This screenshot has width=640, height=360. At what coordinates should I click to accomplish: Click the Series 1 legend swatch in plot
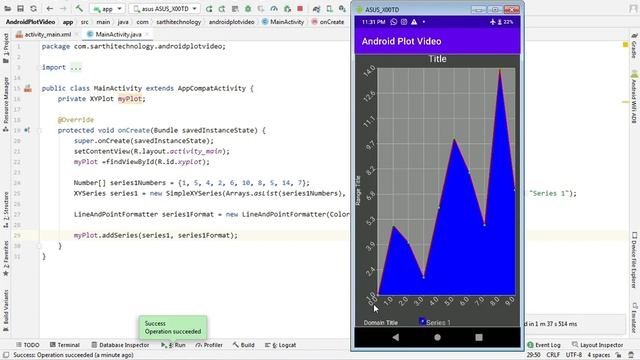pos(422,321)
